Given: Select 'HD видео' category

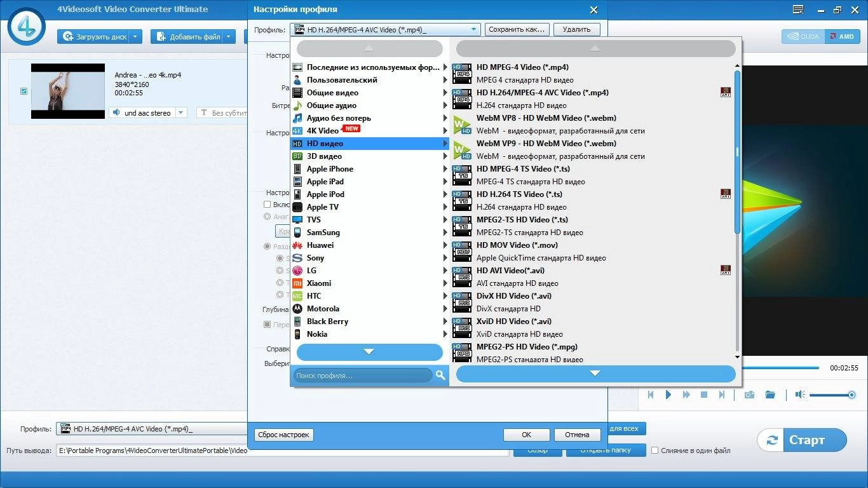Looking at the screenshot, I should coord(370,144).
